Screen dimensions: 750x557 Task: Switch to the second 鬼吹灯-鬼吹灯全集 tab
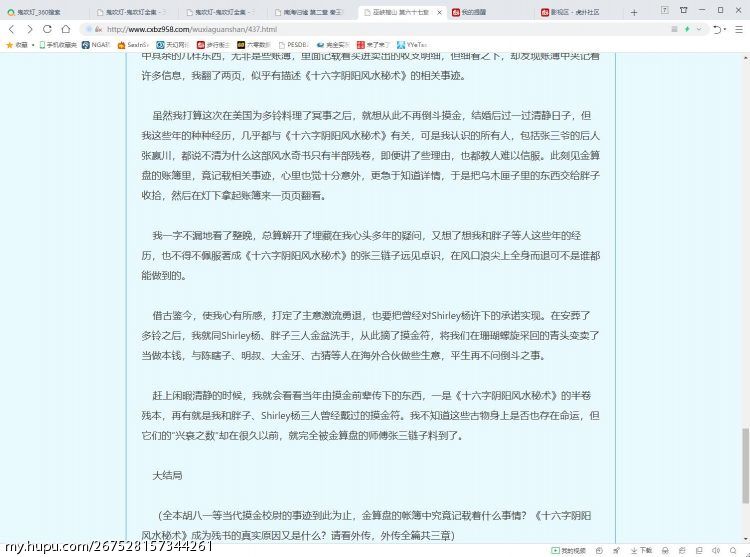pos(132,12)
